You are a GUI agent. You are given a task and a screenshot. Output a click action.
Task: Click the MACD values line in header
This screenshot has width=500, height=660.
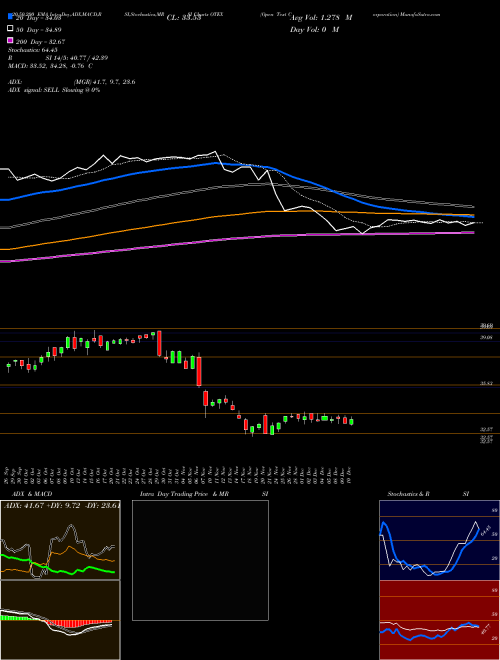pos(50,66)
